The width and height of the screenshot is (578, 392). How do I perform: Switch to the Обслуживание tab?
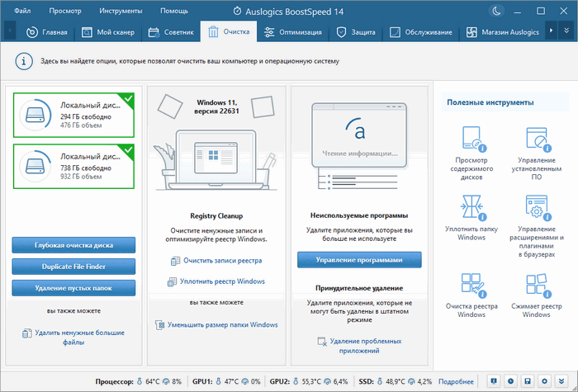coord(421,32)
